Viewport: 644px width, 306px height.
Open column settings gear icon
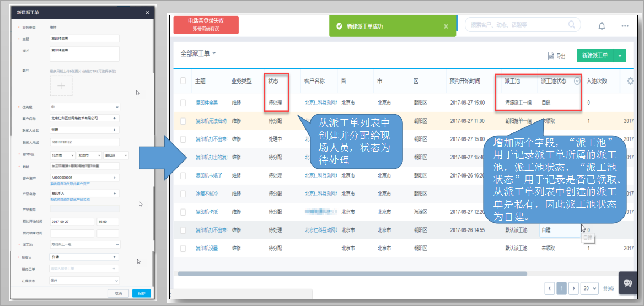coord(630,81)
